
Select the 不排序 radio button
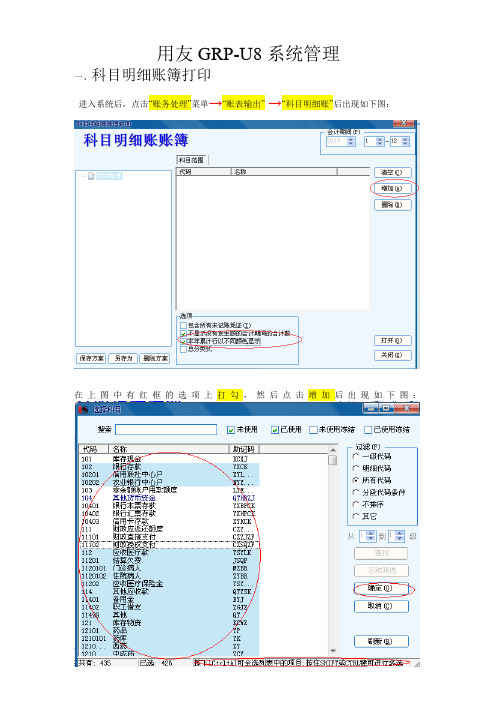(x=356, y=504)
